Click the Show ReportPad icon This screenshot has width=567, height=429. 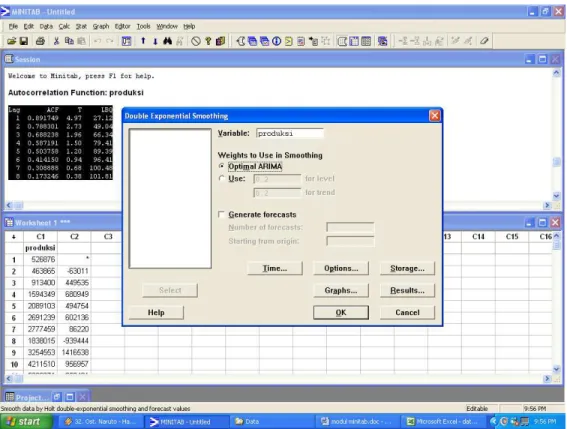301,41
